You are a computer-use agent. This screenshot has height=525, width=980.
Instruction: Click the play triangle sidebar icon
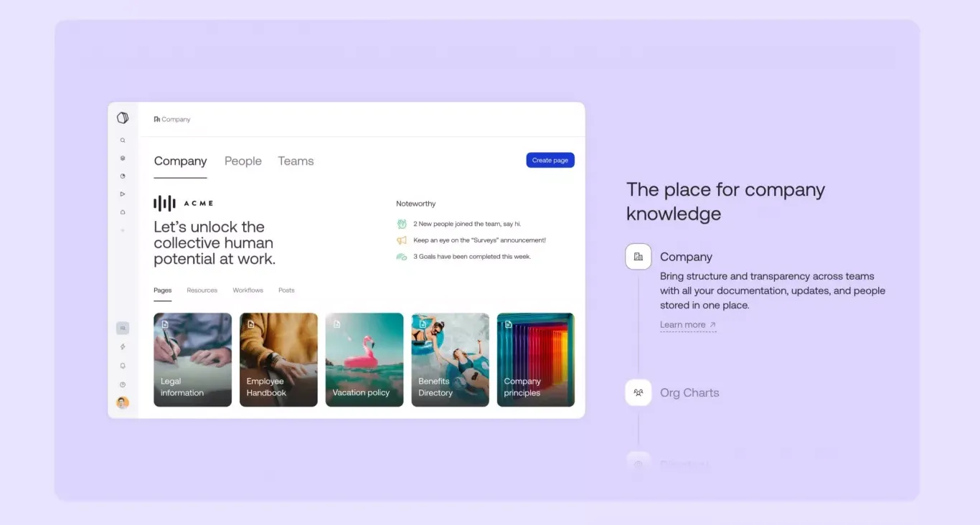123,194
